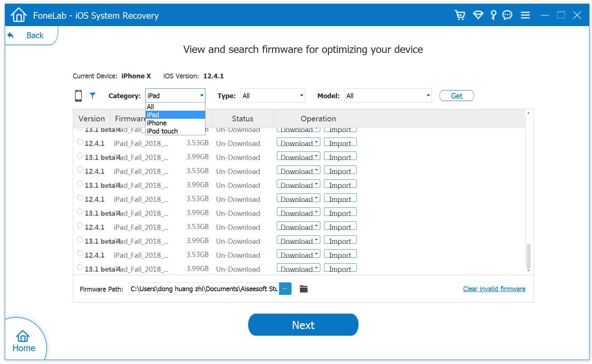
Task: Open Download dropdown in the bottom-most row
Action: 298,268
